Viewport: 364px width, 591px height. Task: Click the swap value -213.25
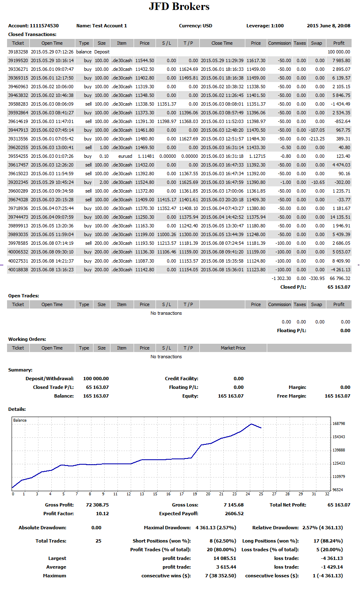click(x=317, y=139)
